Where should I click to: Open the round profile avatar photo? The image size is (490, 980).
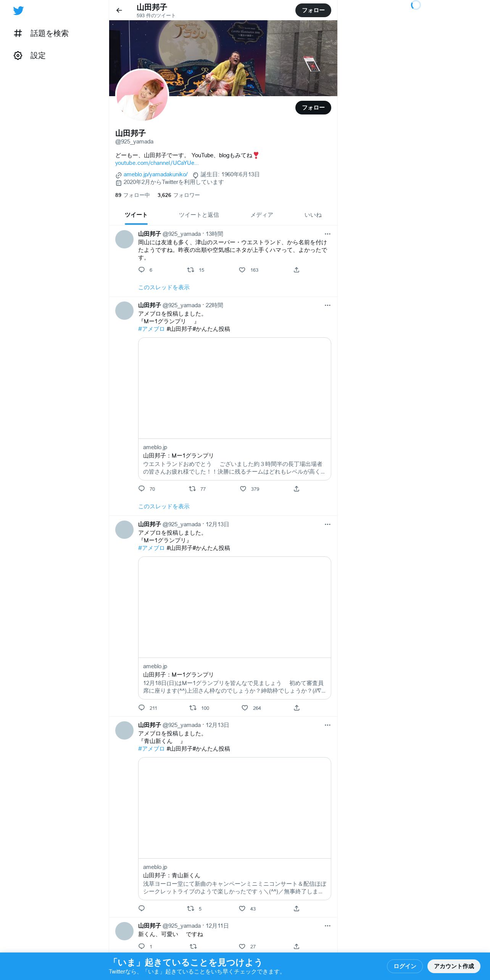pos(142,95)
